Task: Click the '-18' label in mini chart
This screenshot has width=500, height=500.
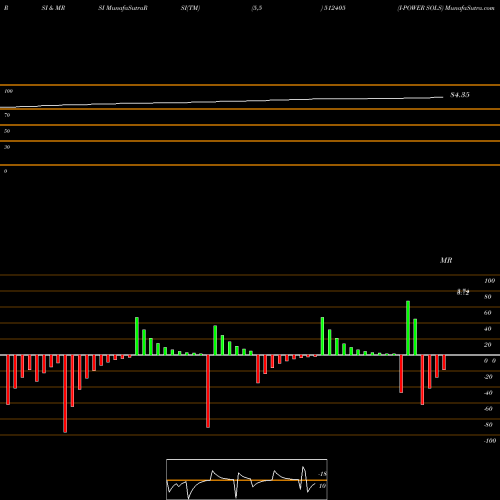Action: click(323, 474)
